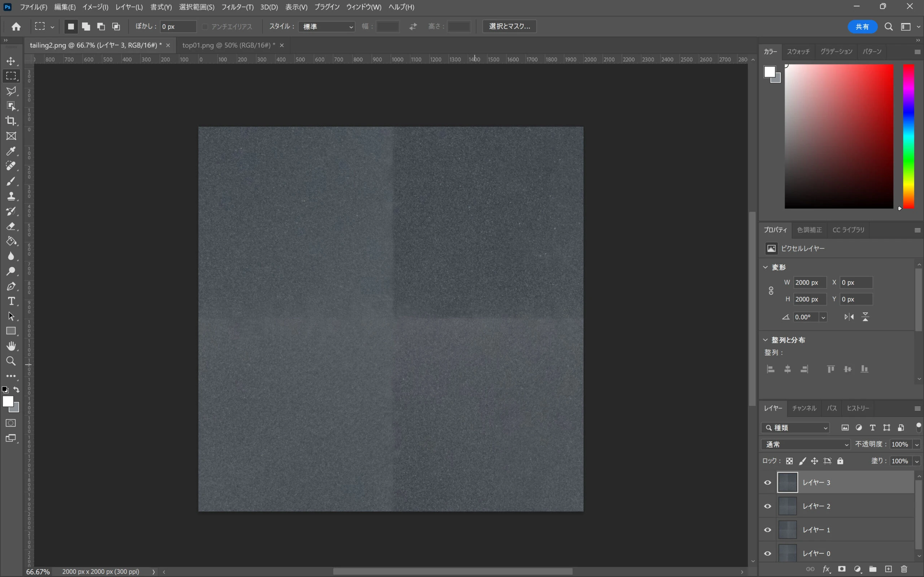
Task: Click the rainbow hue slider strip
Action: [908, 136]
